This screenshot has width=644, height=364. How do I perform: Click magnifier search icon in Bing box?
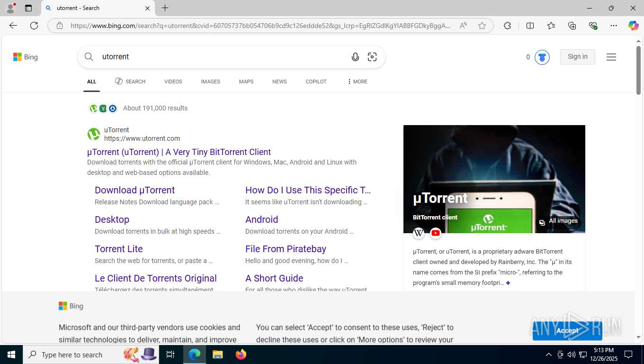coord(89,57)
